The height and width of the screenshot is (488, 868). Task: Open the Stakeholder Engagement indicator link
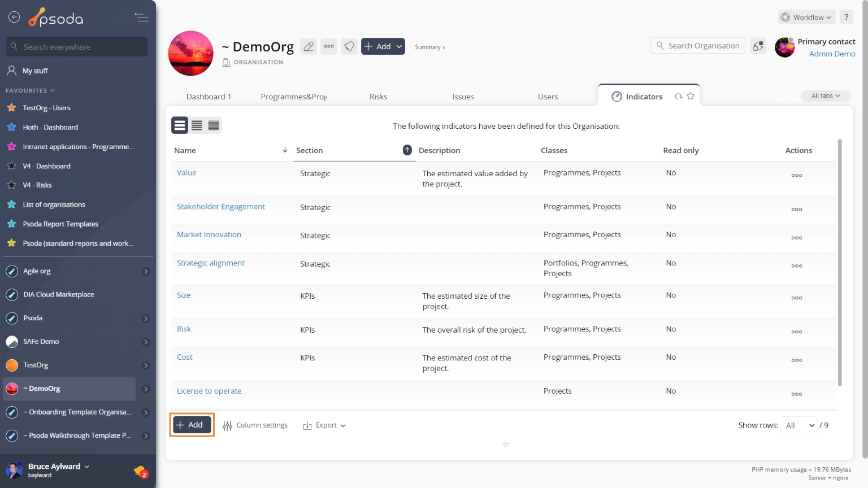pyautogui.click(x=220, y=207)
